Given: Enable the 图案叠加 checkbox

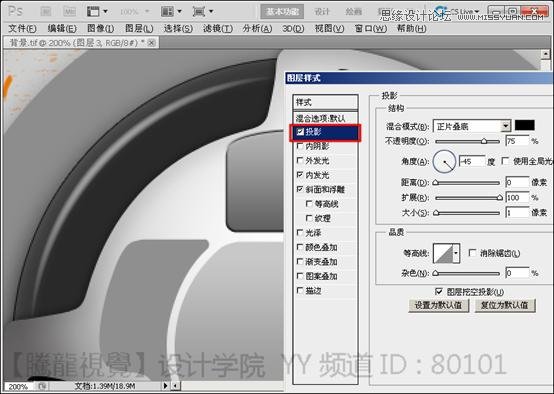Looking at the screenshot, I should point(300,276).
